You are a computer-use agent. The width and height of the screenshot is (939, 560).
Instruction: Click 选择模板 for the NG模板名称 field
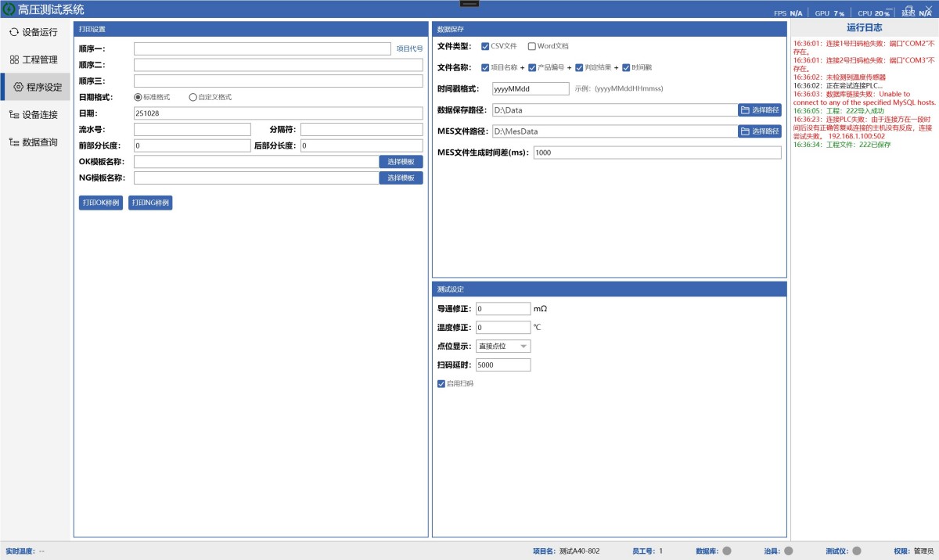click(x=401, y=178)
